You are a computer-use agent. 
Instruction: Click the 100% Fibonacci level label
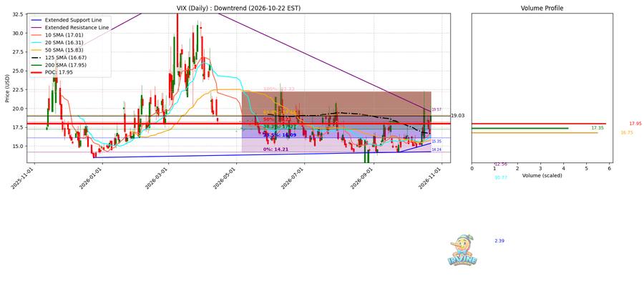[x=279, y=89]
